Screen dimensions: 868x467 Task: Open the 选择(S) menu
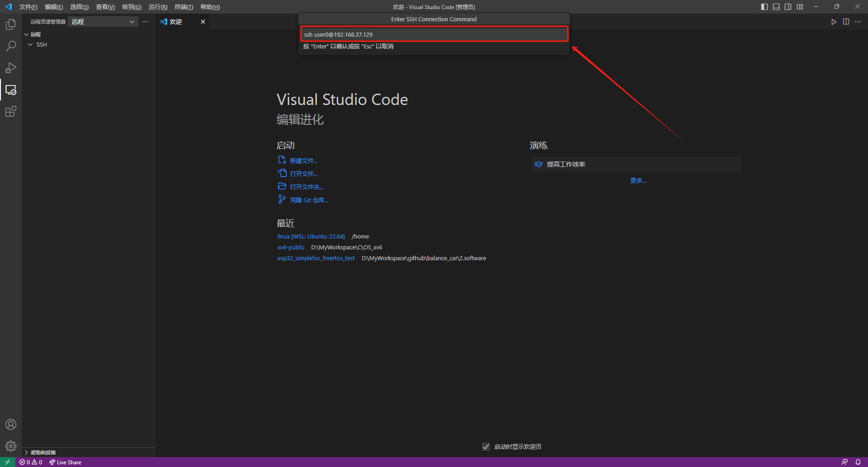pyautogui.click(x=79, y=7)
